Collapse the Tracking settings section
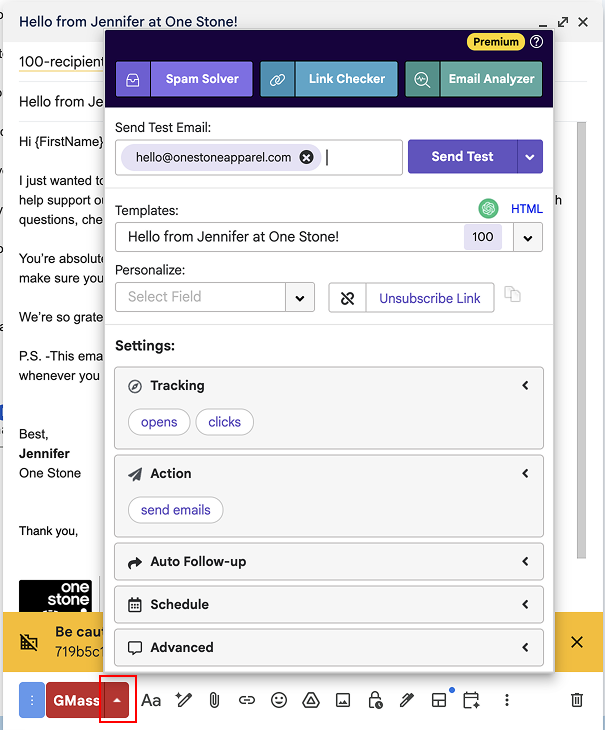The width and height of the screenshot is (605, 730). [x=525, y=385]
